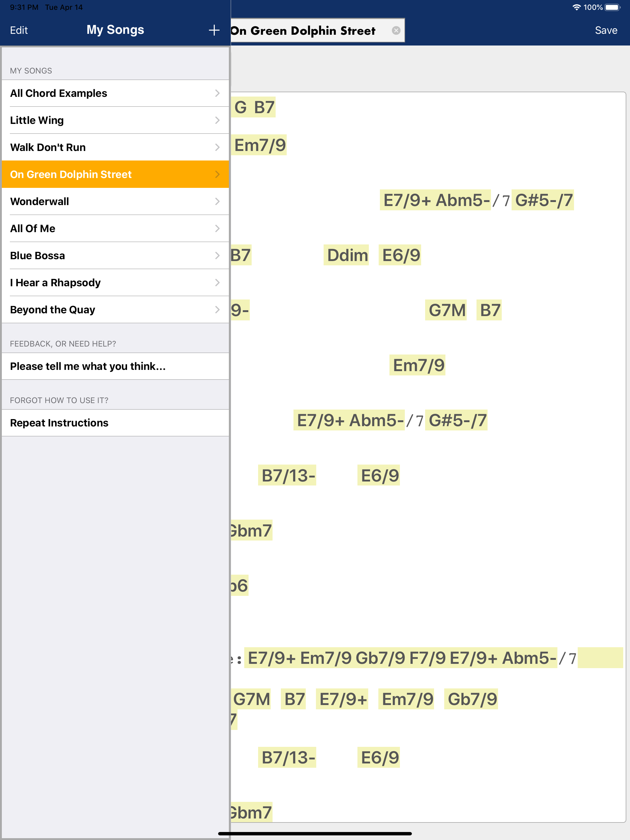Expand Wonderwall chevron
Image resolution: width=630 pixels, height=840 pixels.
[217, 201]
